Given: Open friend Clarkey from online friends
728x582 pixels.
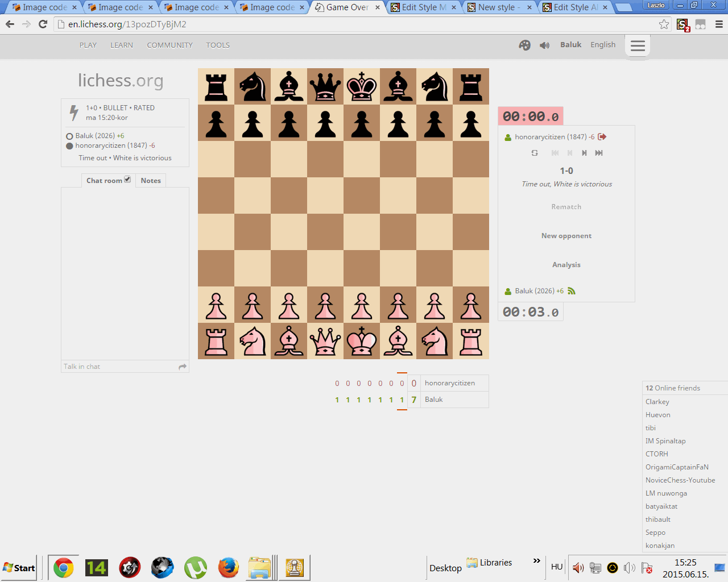Looking at the screenshot, I should click(657, 402).
